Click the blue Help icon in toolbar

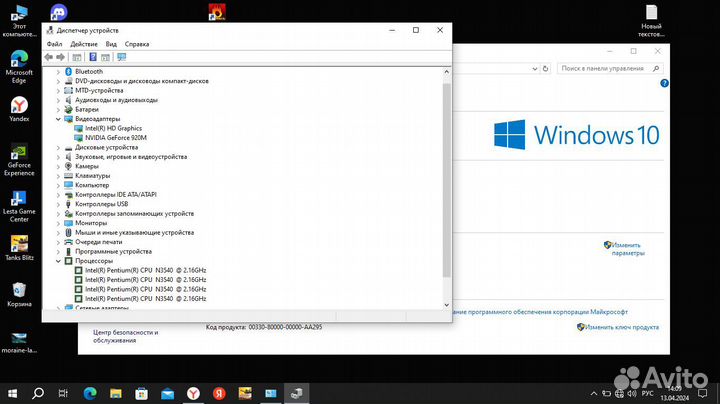(93, 57)
